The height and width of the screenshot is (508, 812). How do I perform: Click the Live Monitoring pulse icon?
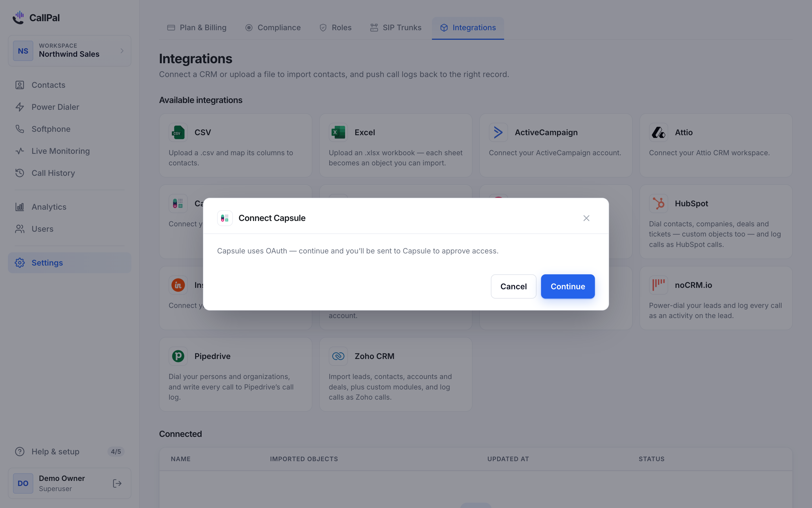[x=20, y=151]
